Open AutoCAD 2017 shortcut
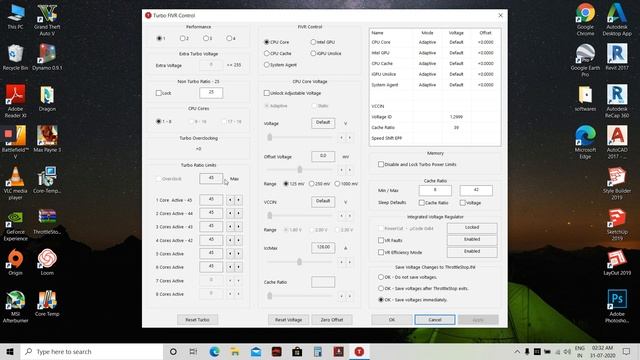640x360 pixels. (617, 142)
